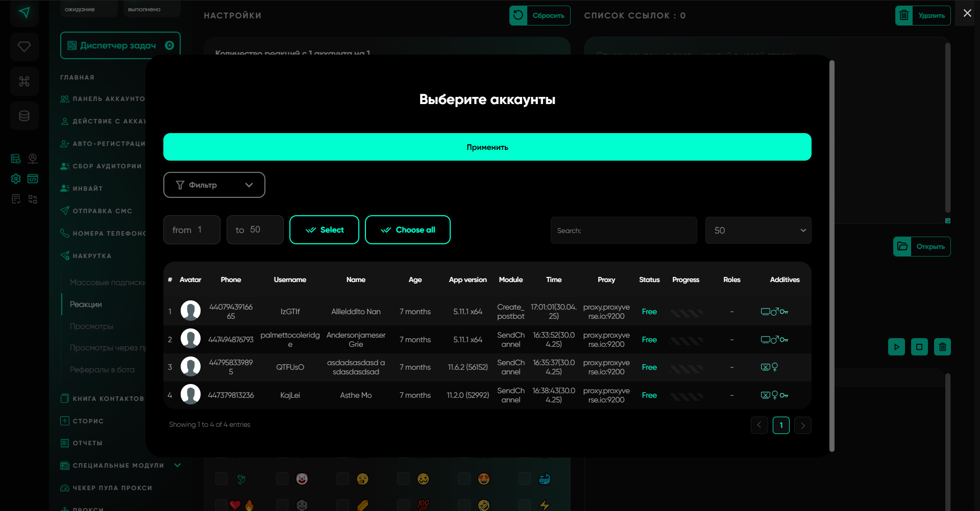Click trash icon beside the stop button
Image resolution: width=980 pixels, height=511 pixels.
pos(942,347)
